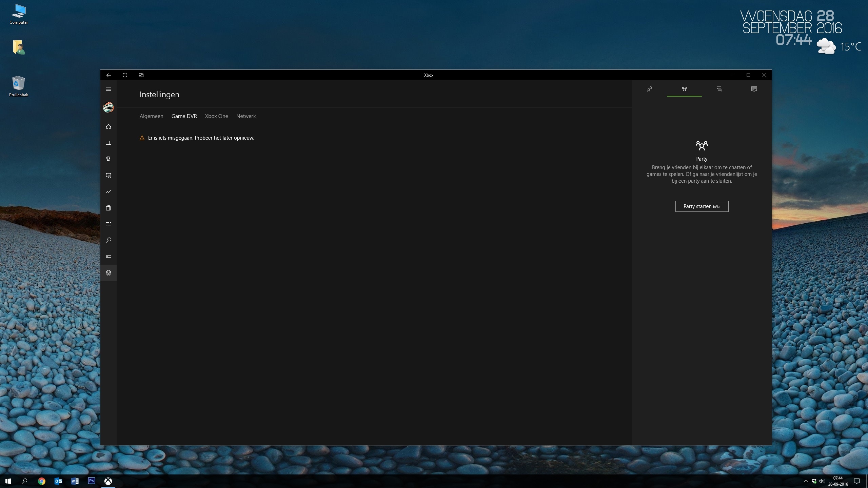Open Windows taskbar search
This screenshot has width=868, height=488.
pyautogui.click(x=24, y=481)
